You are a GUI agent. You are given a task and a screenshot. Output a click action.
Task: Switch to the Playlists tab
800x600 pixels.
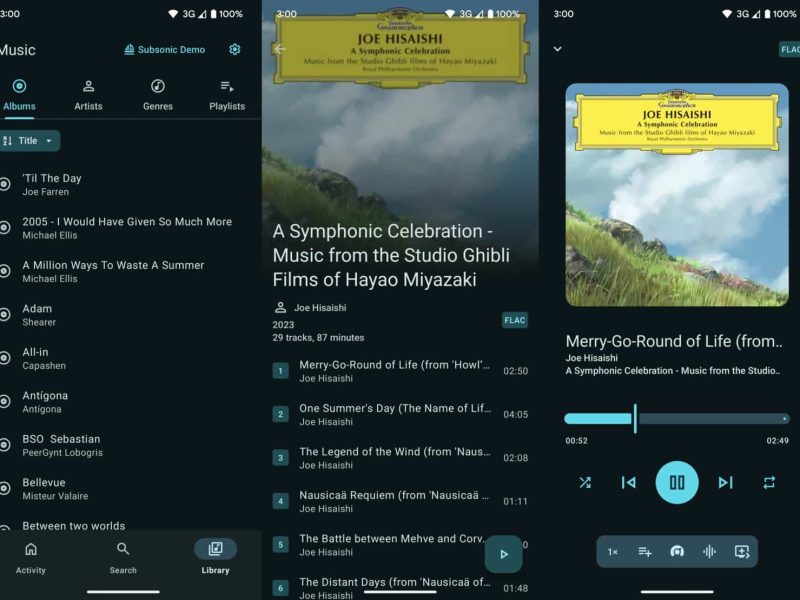click(227, 95)
